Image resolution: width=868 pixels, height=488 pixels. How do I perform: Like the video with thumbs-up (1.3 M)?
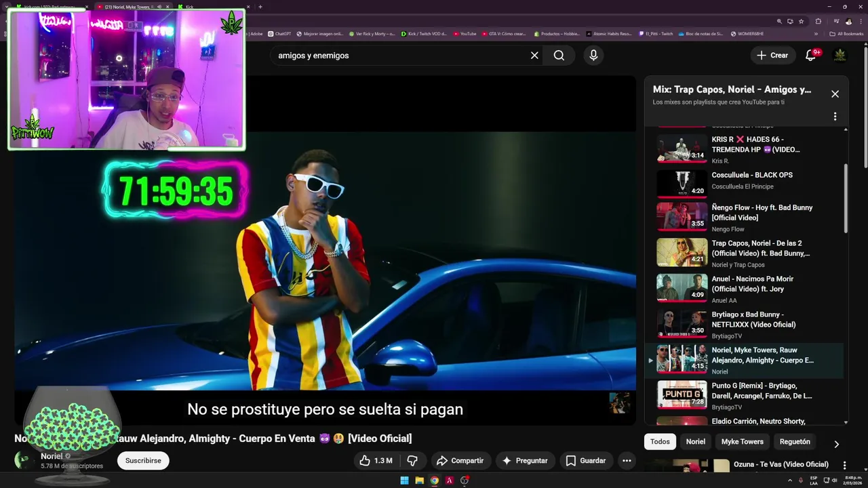point(376,461)
